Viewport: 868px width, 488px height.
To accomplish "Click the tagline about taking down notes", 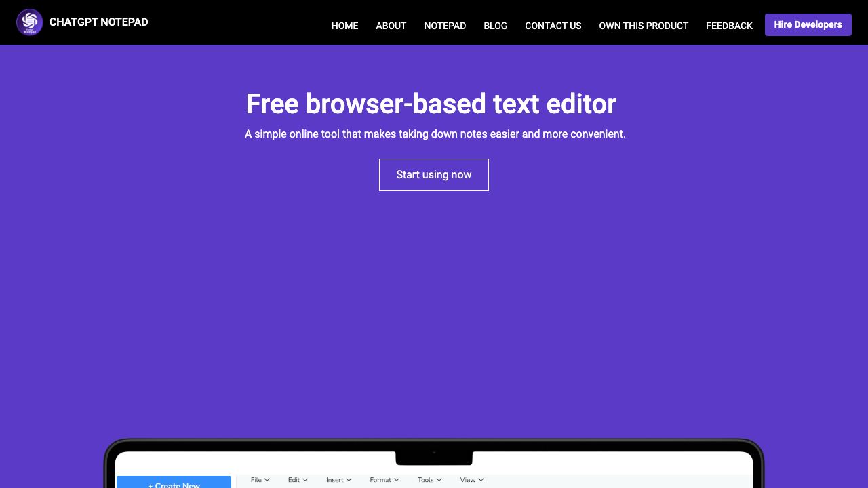I will [x=435, y=134].
